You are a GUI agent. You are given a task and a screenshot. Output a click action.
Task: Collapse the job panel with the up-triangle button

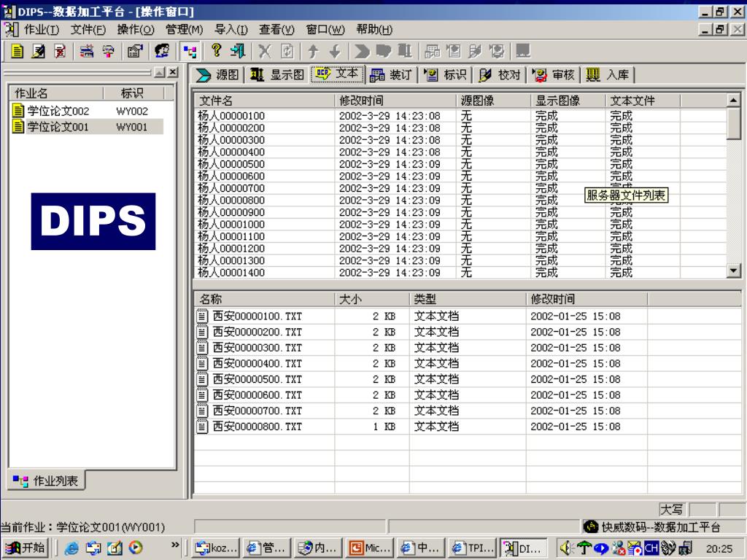160,72
